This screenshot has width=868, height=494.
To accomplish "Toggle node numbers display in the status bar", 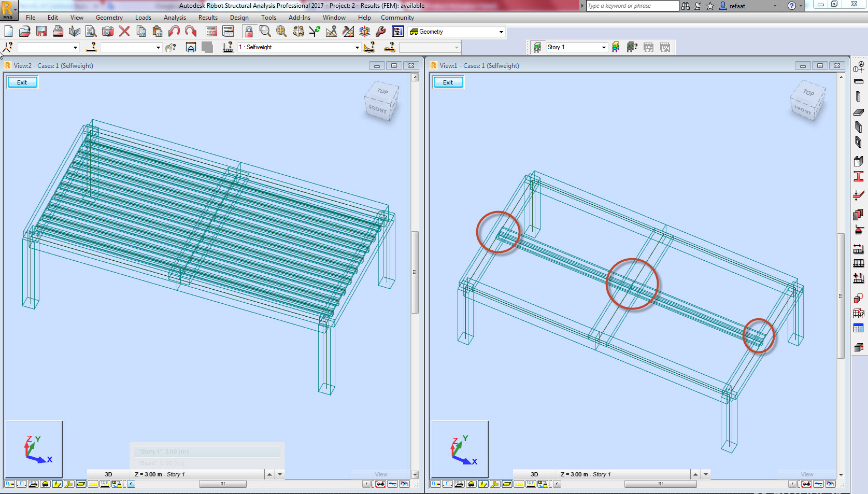I will click(x=9, y=484).
